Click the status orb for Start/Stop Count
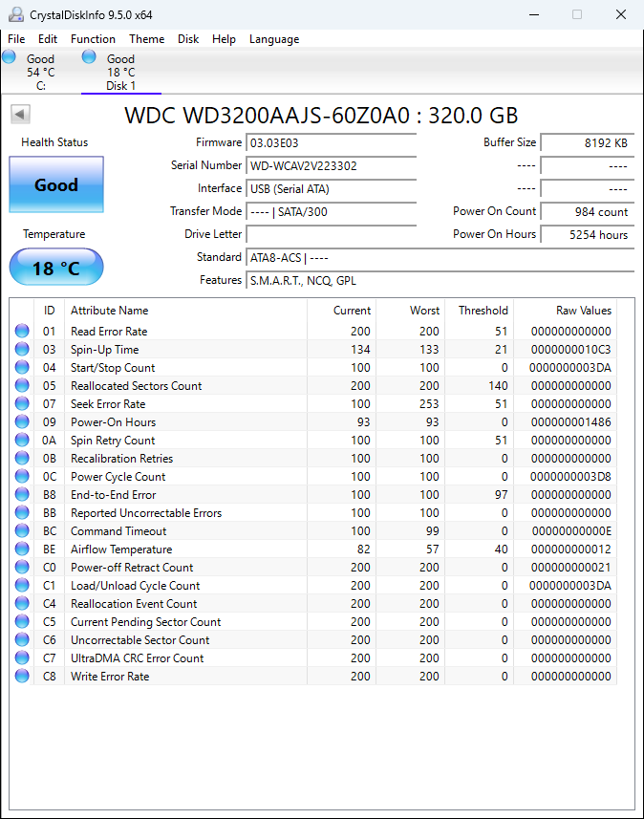644x819 pixels. [x=22, y=367]
